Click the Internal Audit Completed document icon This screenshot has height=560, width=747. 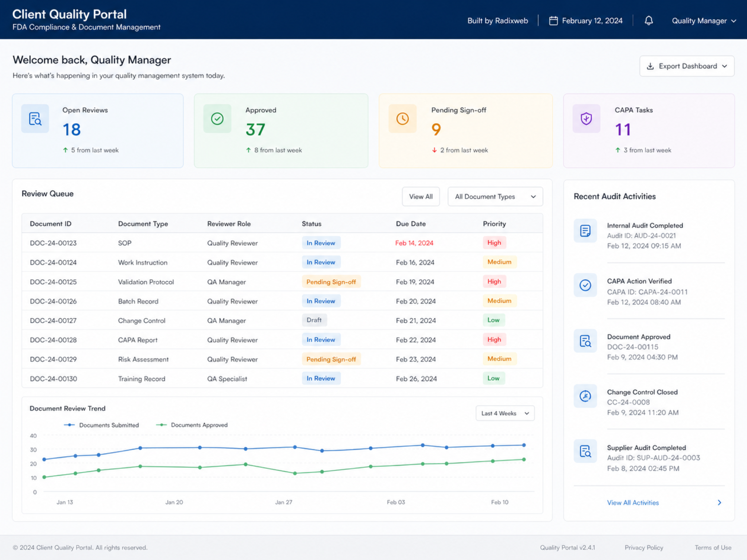[585, 231]
